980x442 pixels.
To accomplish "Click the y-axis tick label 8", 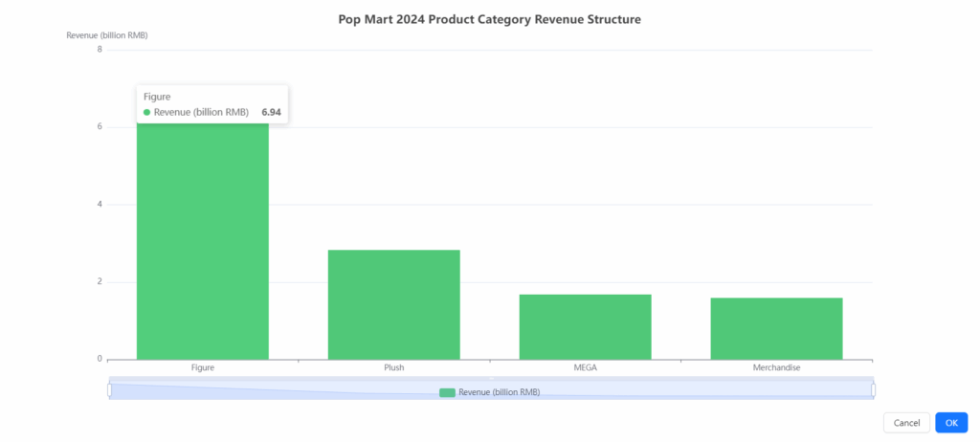I will 100,49.
